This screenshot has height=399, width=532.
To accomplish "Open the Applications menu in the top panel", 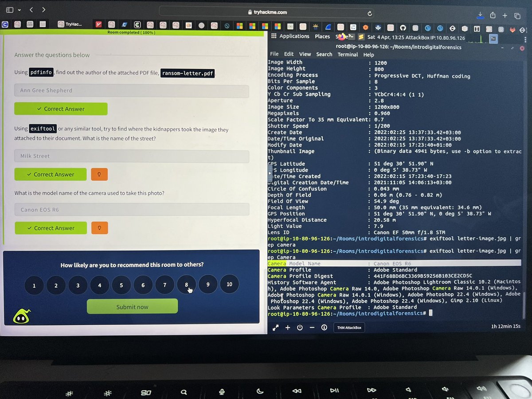I will 294,36.
